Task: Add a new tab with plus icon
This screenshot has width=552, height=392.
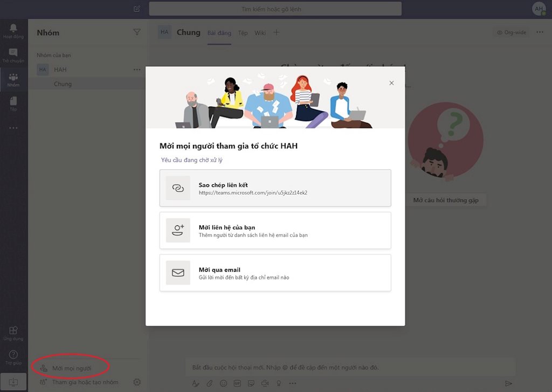Action: click(277, 33)
